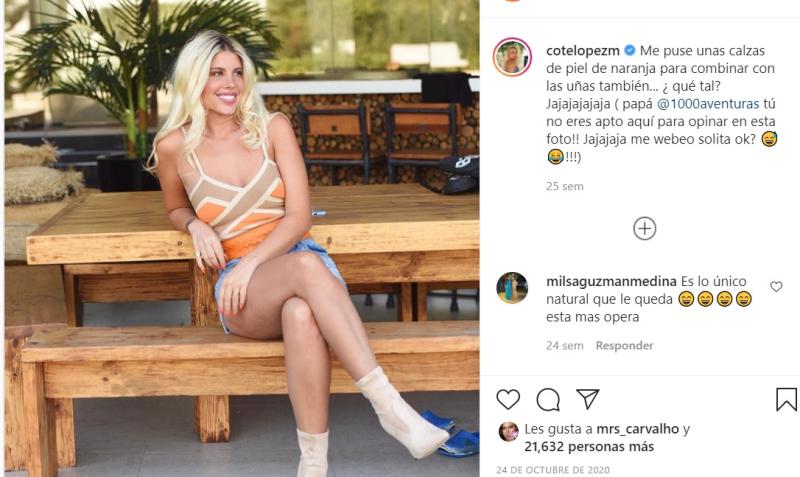
Task: Save post with the bookmark icon
Action: [786, 399]
